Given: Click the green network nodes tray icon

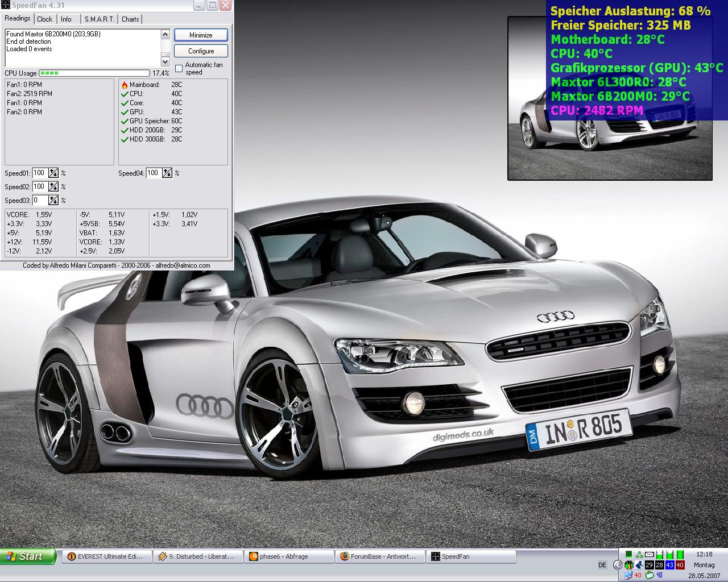Looking at the screenshot, I should (639, 555).
